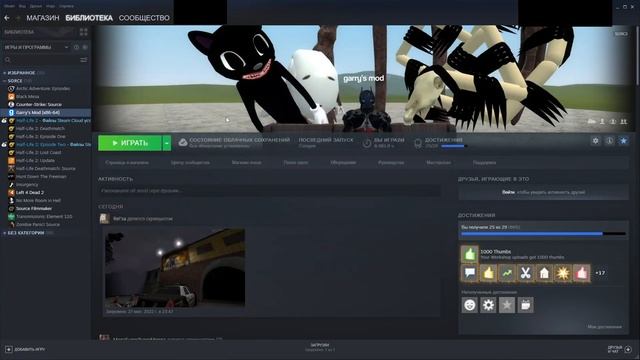Viewport: 640px width, 360px height.
Task: Open the СООБЩЕСТВО tab
Action: [x=144, y=18]
